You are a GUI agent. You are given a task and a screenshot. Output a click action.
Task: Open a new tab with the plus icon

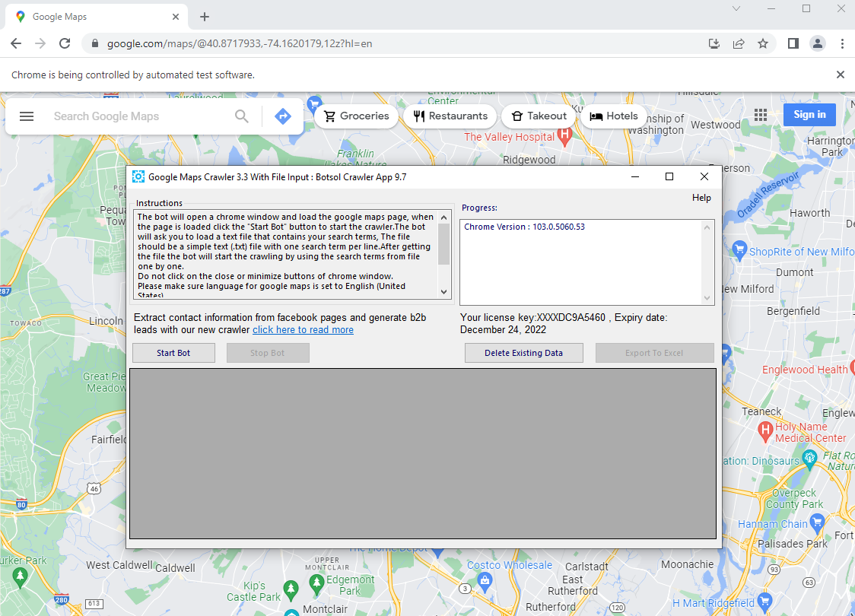click(x=205, y=17)
